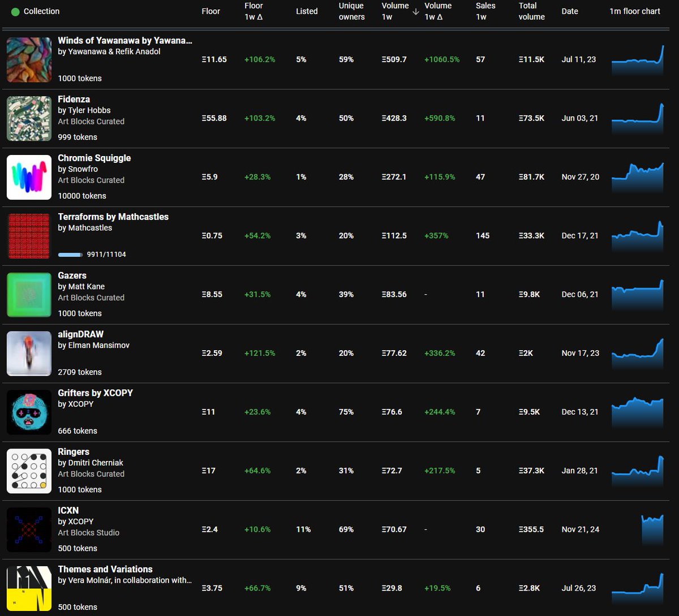Click 'by Yawanawa & Refik Anadol' text
Image resolution: width=679 pixels, height=616 pixels.
pos(109,51)
